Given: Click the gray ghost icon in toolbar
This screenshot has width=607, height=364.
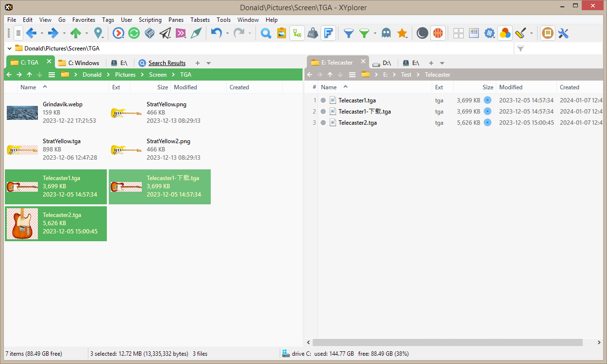Looking at the screenshot, I should pos(386,33).
